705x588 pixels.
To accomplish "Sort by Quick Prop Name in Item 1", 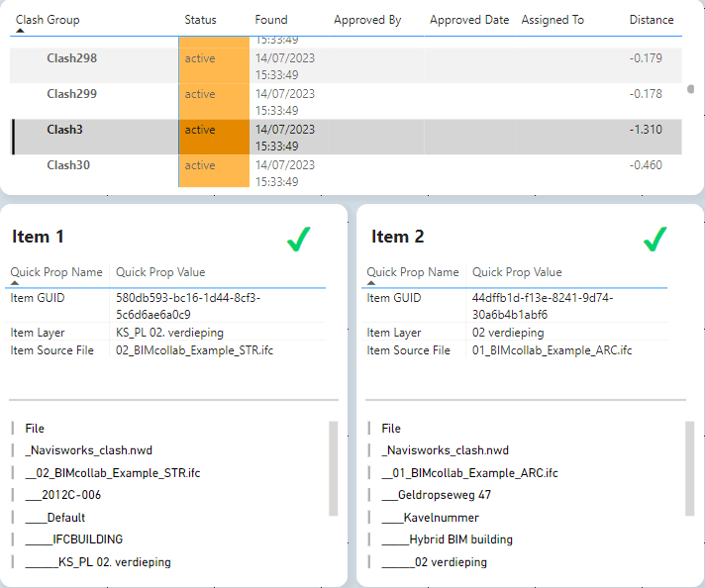I will coord(56,272).
